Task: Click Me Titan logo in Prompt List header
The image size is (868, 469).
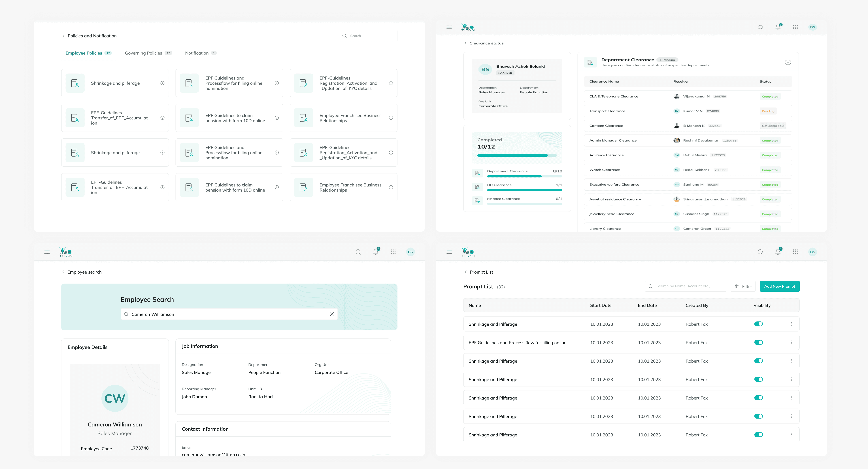Action: pos(468,252)
